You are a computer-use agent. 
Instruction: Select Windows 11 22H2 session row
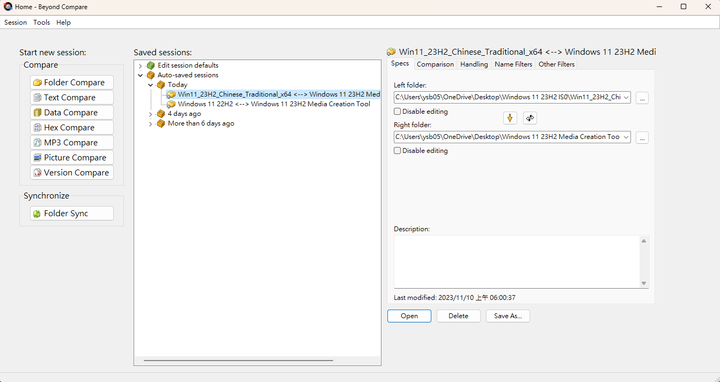(269, 104)
